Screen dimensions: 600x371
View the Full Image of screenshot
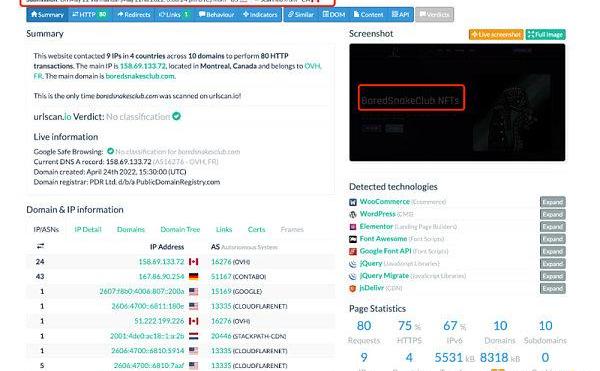pyautogui.click(x=545, y=35)
